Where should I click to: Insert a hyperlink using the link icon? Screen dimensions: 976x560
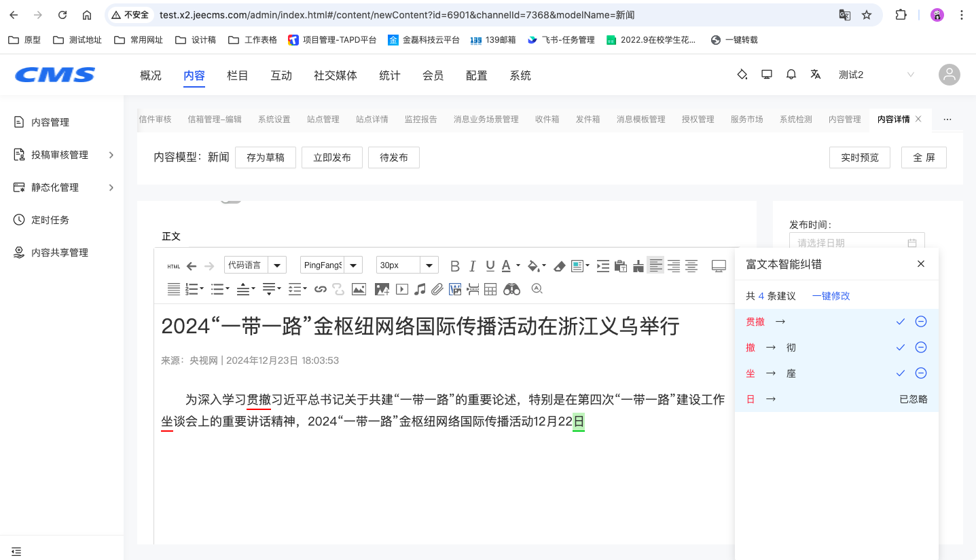pos(321,289)
